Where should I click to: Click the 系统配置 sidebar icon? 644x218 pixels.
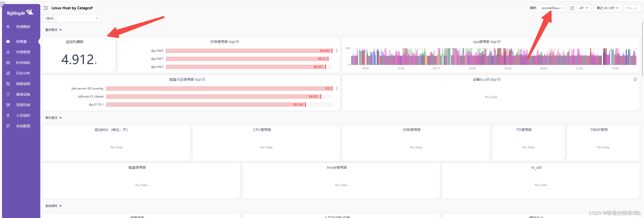point(8,126)
